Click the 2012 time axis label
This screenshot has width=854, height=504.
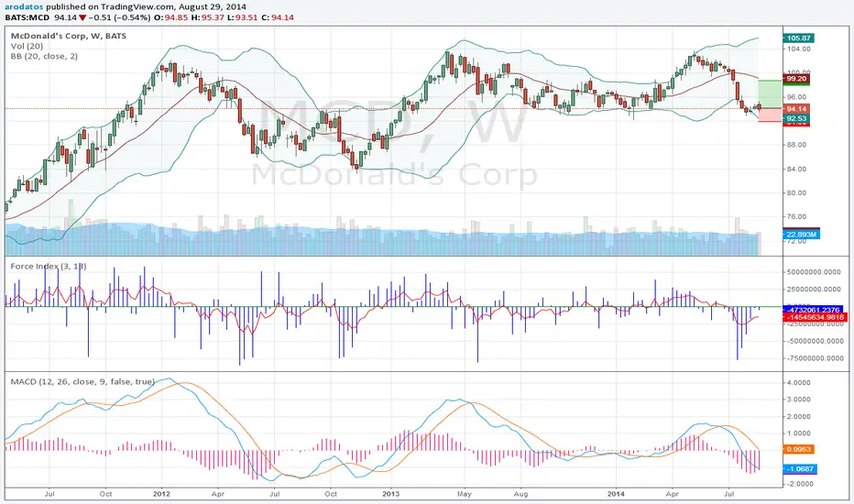coord(162,494)
